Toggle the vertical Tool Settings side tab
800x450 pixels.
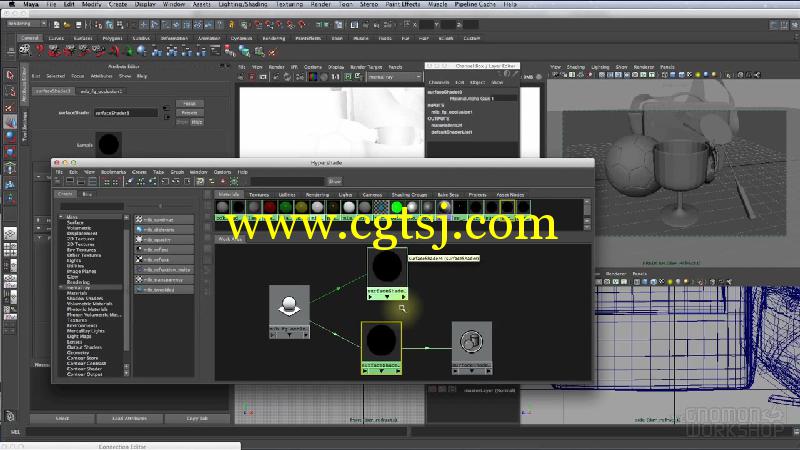[23, 126]
